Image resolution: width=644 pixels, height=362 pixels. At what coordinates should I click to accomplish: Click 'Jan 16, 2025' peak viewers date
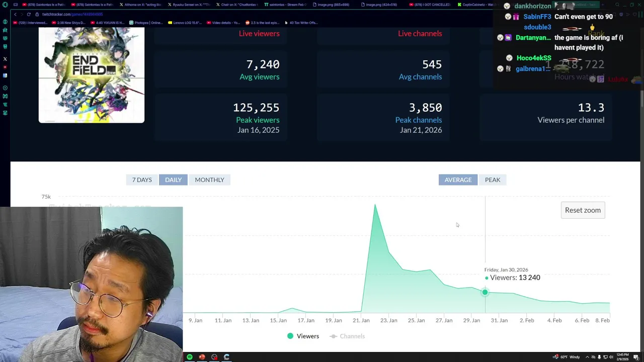tap(259, 130)
